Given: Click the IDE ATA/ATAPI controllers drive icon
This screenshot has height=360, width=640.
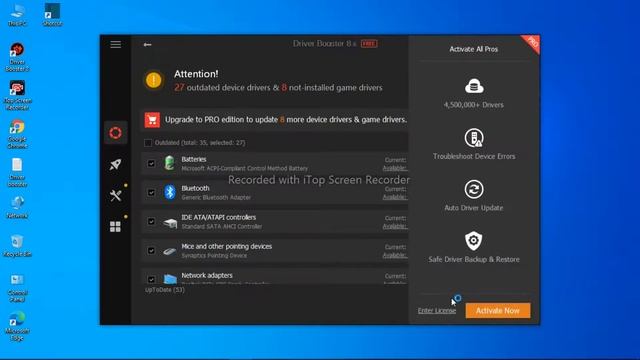Looking at the screenshot, I should (x=170, y=222).
